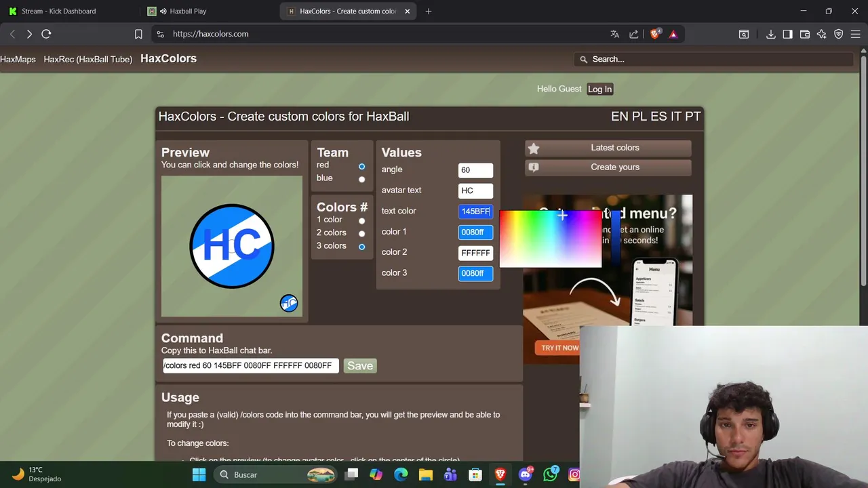Click the angle input field
The height and width of the screenshot is (488, 868).
click(475, 170)
